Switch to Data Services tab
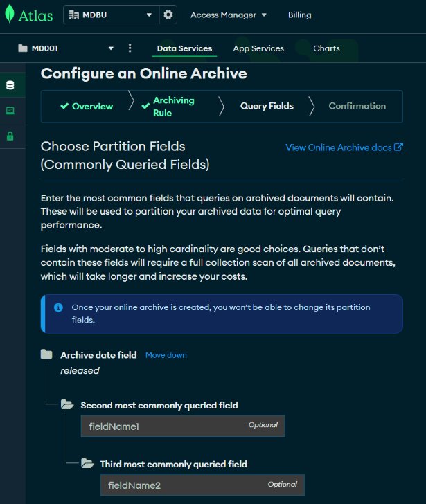The height and width of the screenshot is (504, 426). tap(184, 48)
